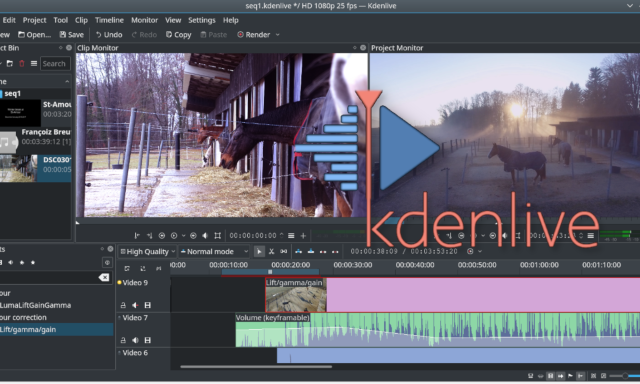
Task: Close the Effects panel
Action: pyautogui.click(x=110, y=249)
